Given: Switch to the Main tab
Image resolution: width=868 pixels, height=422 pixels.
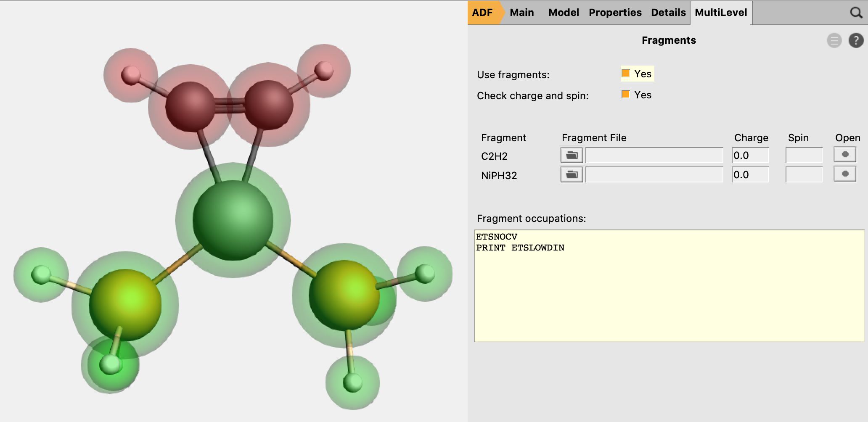Looking at the screenshot, I should click(521, 13).
